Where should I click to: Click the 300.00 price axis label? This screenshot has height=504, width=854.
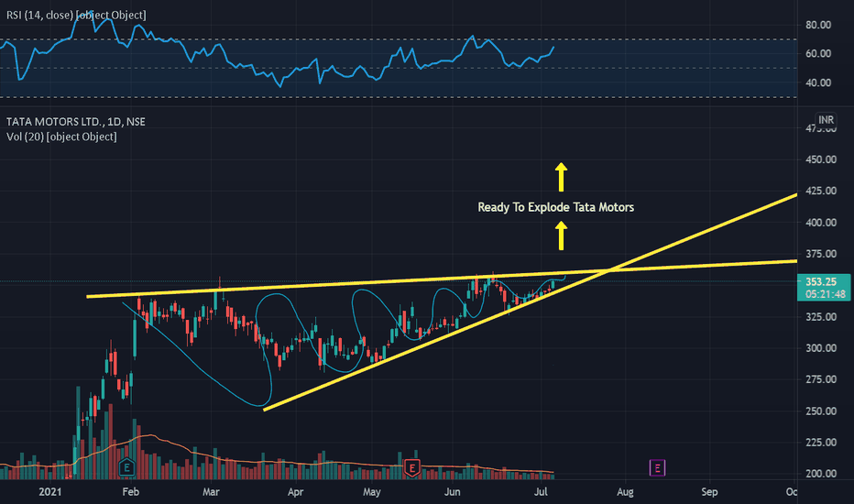click(x=821, y=348)
